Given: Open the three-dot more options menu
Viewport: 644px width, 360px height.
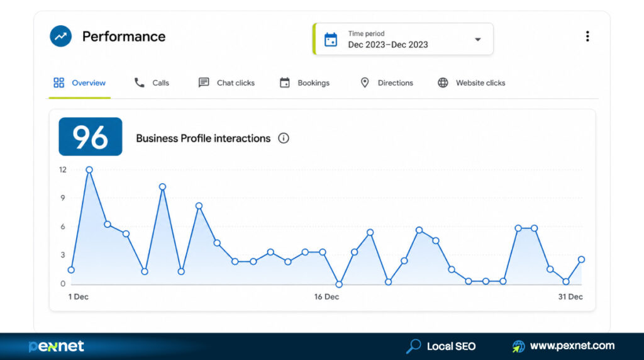Looking at the screenshot, I should (587, 37).
